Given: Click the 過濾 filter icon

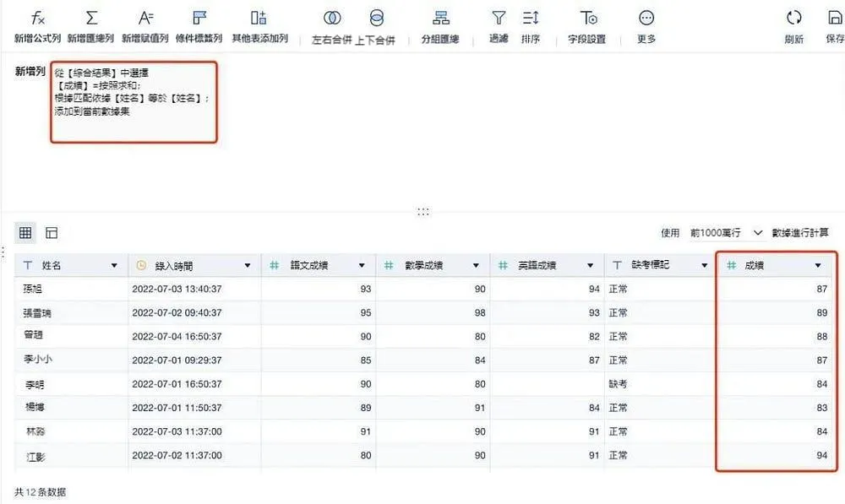Looking at the screenshot, I should 499,19.
